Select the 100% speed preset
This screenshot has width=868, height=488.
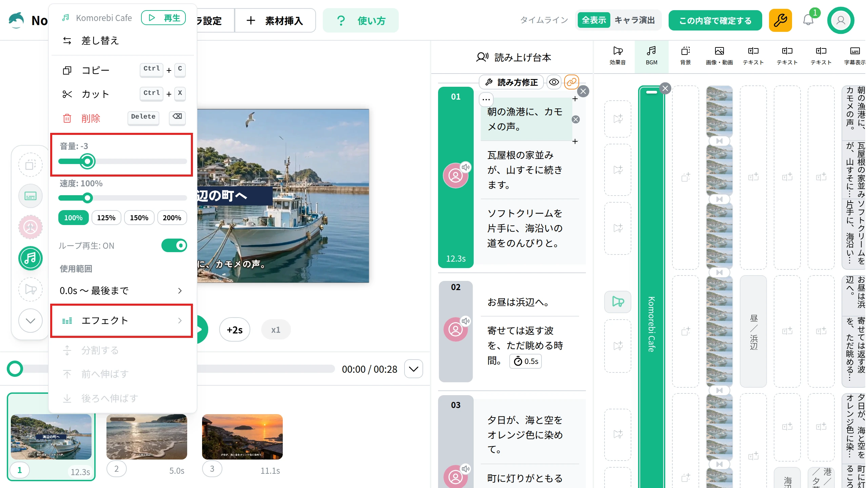(73, 218)
